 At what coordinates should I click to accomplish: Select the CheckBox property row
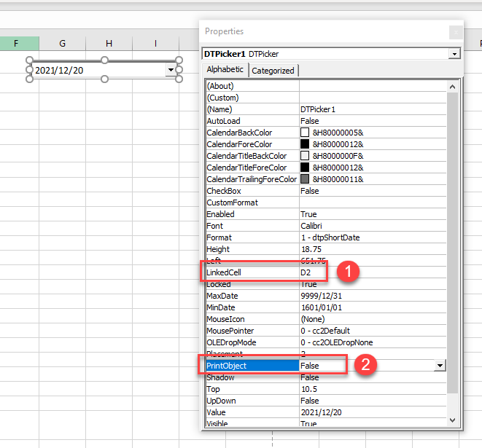(252, 191)
